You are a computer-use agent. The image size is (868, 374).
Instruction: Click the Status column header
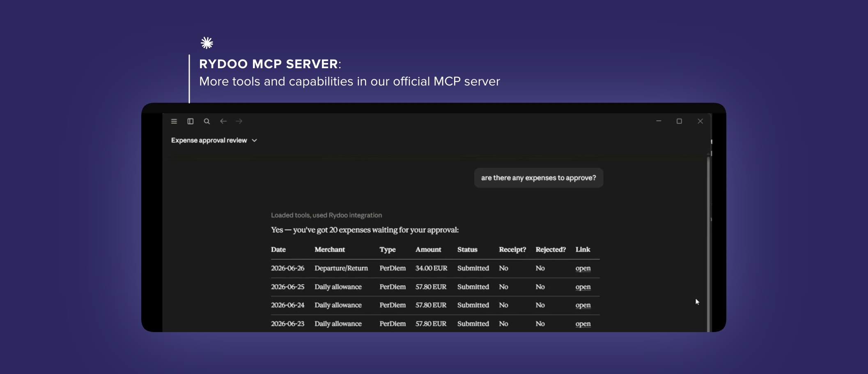[467, 249]
